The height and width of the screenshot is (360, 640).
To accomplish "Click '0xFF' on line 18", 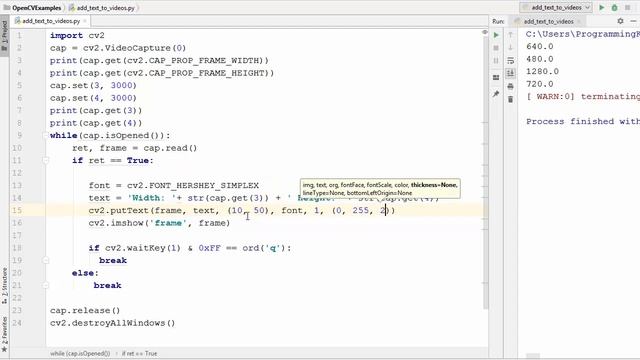I will (209, 248).
